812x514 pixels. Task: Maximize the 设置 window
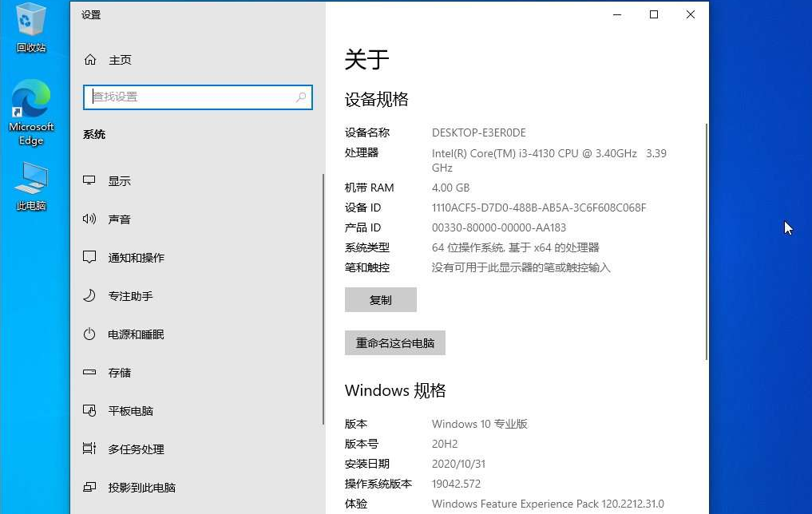coord(654,14)
